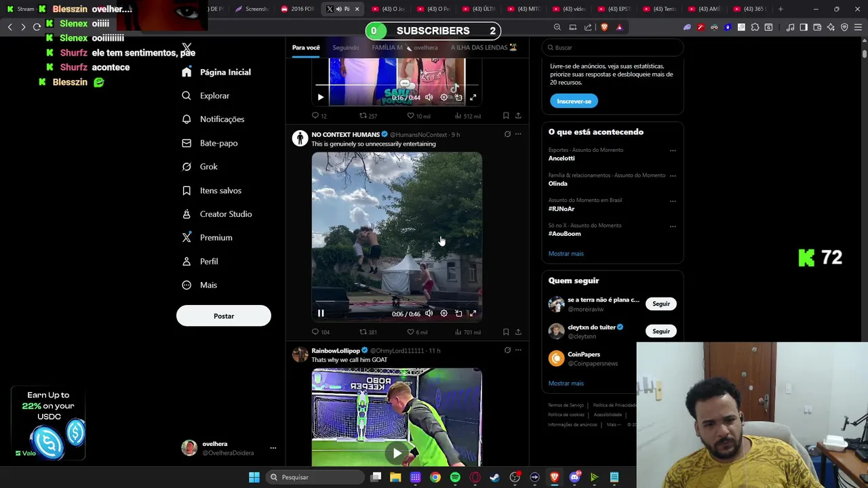Open the Ancelotti trending topic
This screenshot has width=868, height=488.
pyautogui.click(x=561, y=158)
